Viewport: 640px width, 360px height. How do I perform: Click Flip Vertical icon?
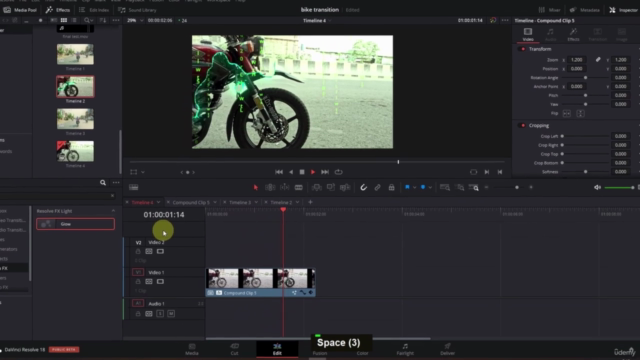coord(580,113)
